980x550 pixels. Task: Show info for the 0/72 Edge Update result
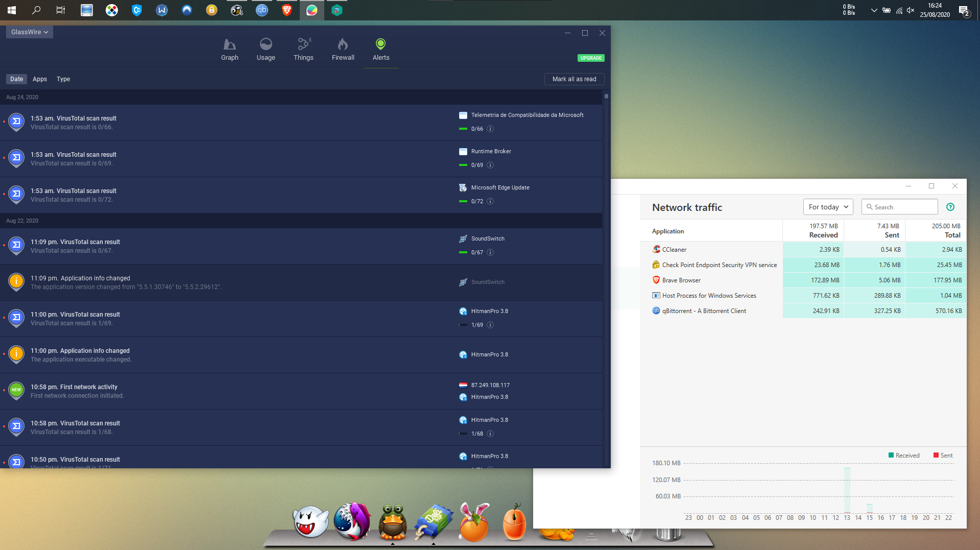(x=490, y=201)
